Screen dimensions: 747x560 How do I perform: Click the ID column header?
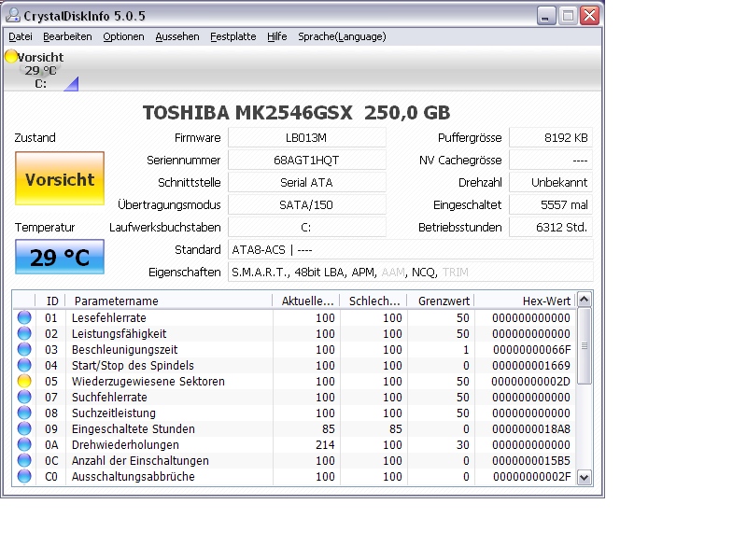[x=50, y=301]
